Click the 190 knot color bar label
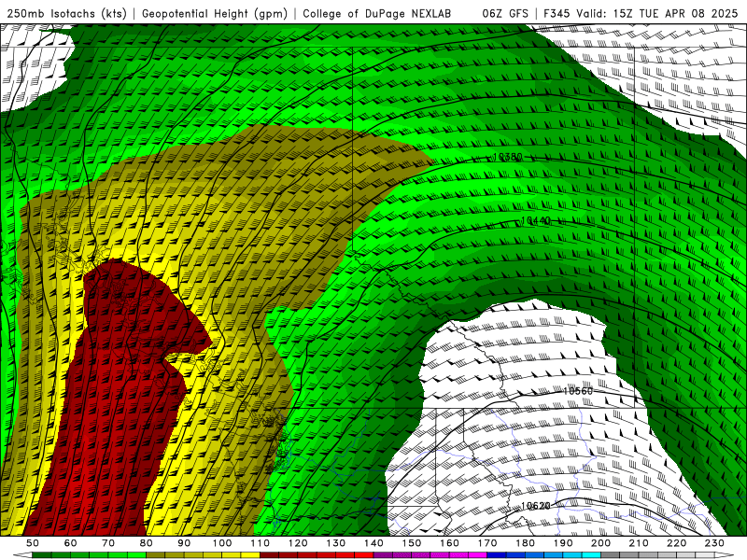This screenshot has height=560, width=747. coord(563,543)
